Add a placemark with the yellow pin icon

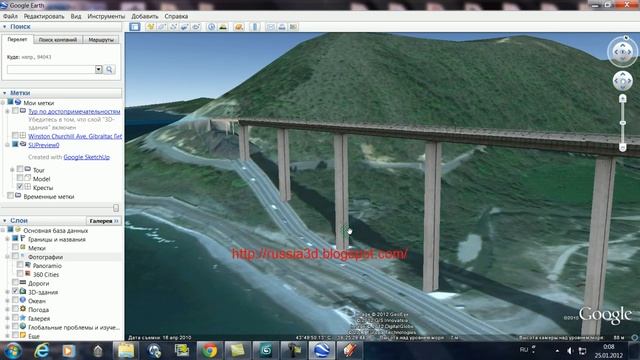point(151,27)
